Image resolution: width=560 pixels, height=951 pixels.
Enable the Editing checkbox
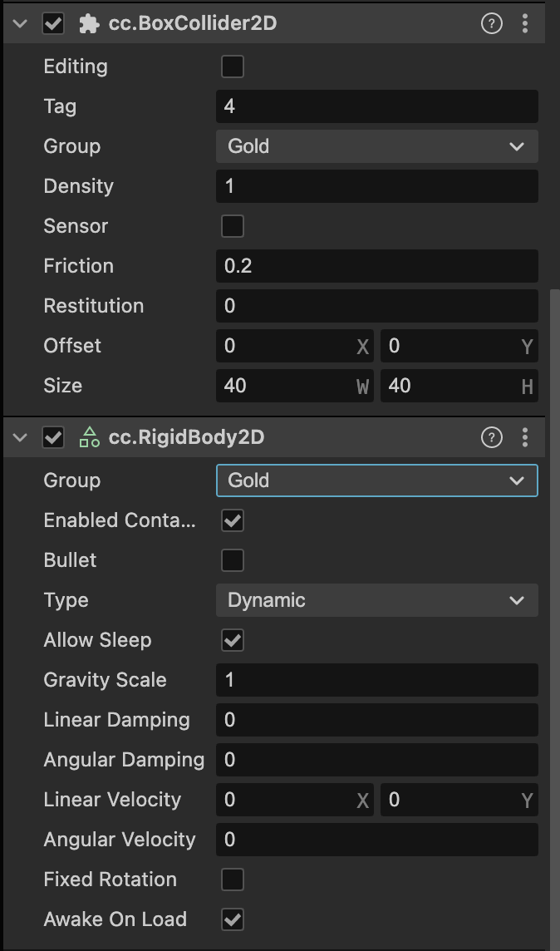233,67
